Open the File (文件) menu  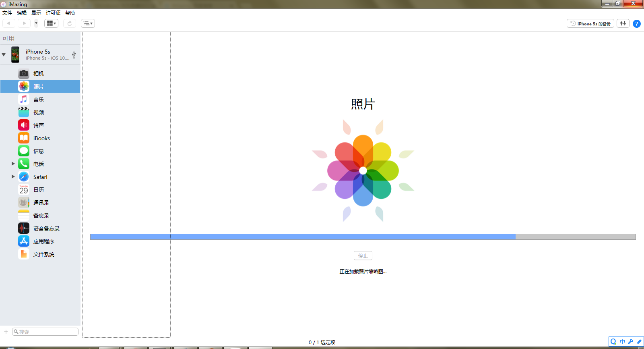7,13
